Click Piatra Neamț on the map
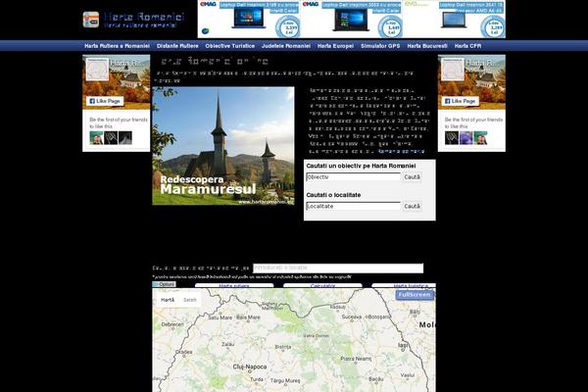The image size is (588, 392). tap(356, 359)
